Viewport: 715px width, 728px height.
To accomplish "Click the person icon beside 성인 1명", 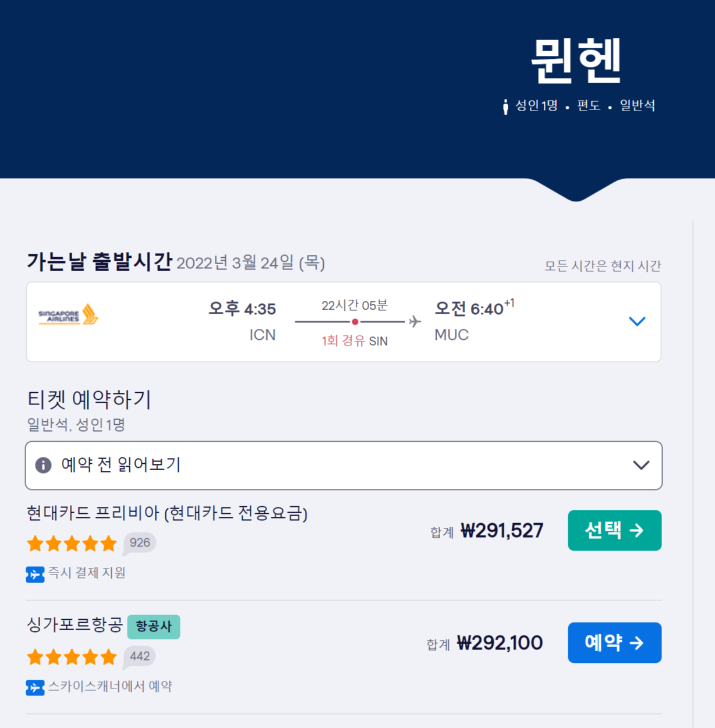I will point(505,105).
